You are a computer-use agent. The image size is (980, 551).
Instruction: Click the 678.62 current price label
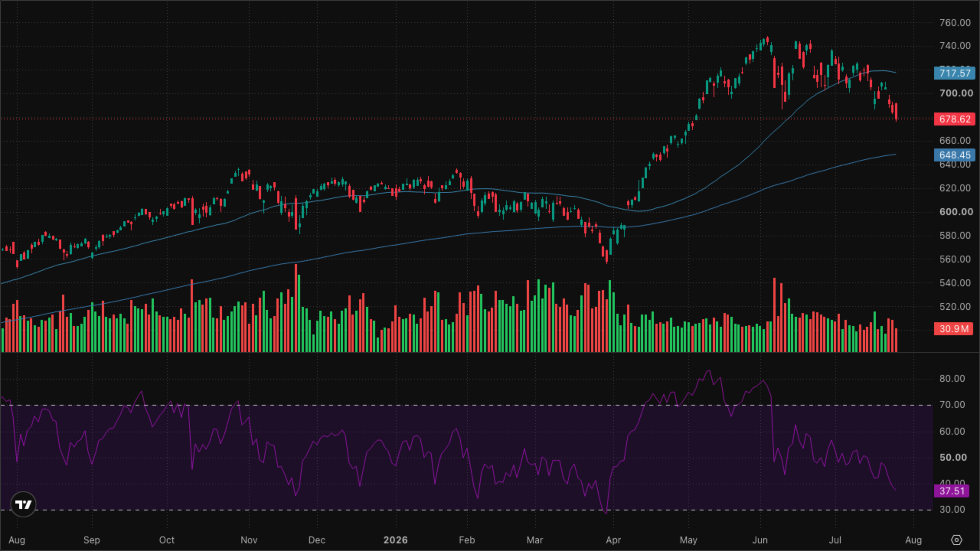tap(954, 119)
